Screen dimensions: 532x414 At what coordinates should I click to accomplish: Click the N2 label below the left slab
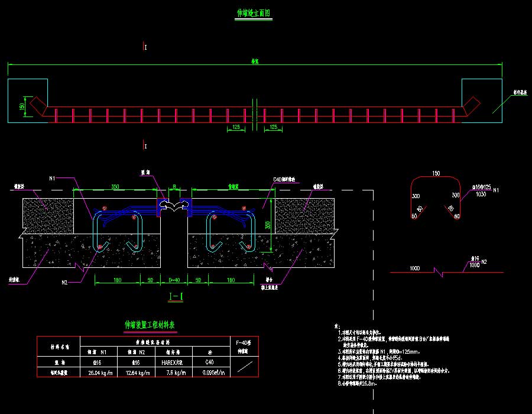click(x=64, y=283)
